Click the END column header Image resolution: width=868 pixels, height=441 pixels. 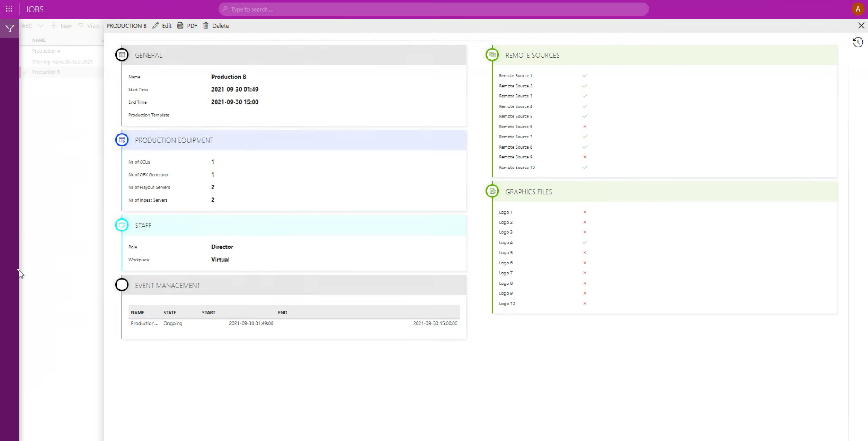pos(283,313)
